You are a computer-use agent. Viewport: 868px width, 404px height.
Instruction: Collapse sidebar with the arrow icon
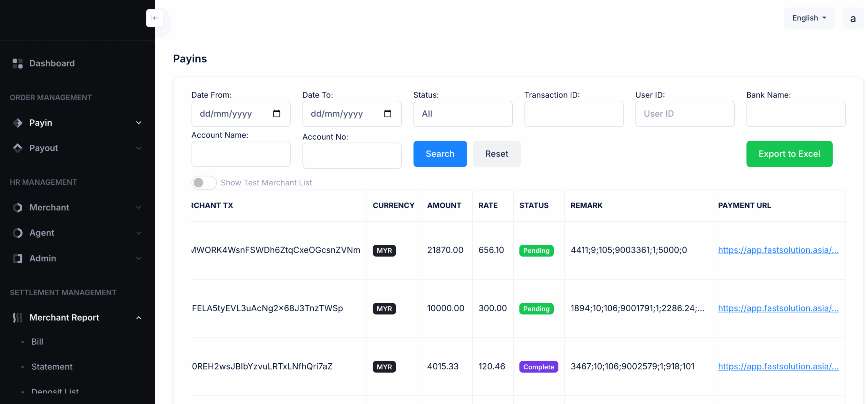pos(155,18)
